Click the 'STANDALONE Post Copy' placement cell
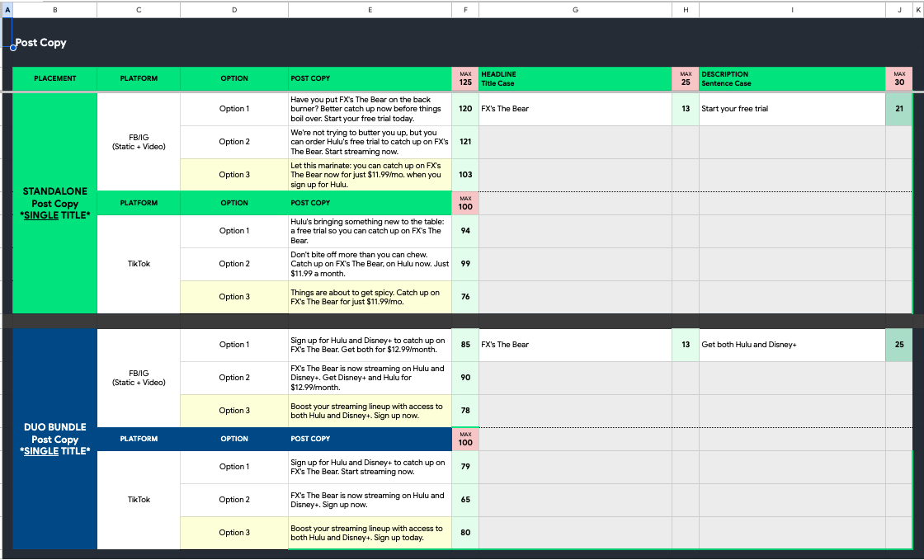Screen dimensions: 924x560 point(54,203)
